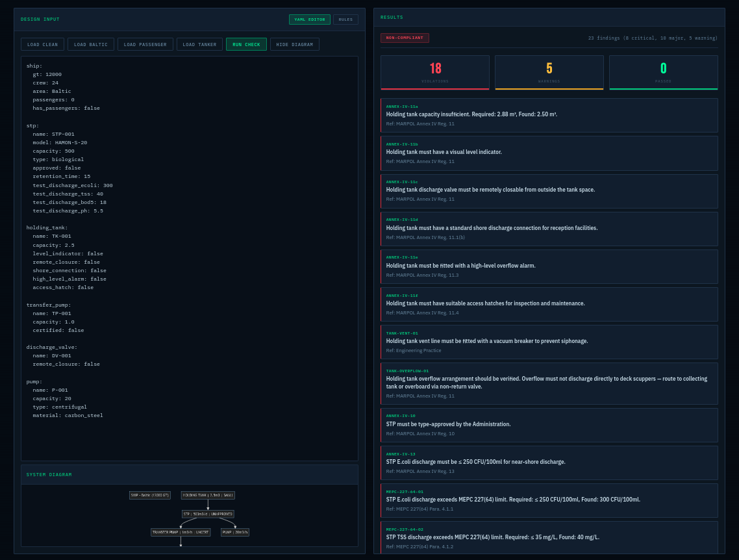
Task: Click the Non-Compliant status badge
Action: tap(405, 38)
